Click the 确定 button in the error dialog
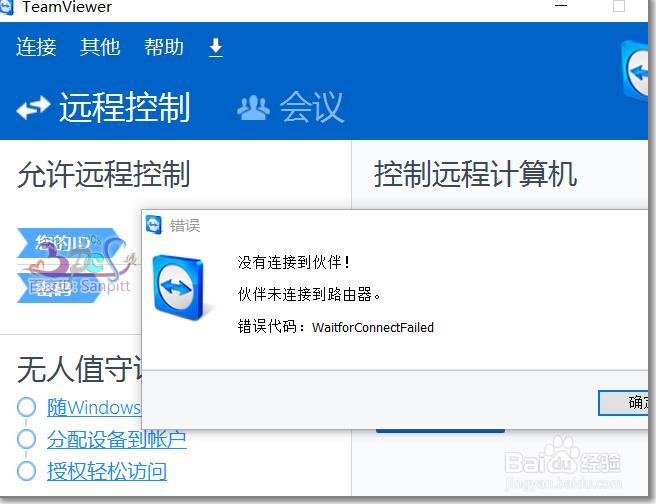This screenshot has width=656, height=504. pyautogui.click(x=623, y=403)
